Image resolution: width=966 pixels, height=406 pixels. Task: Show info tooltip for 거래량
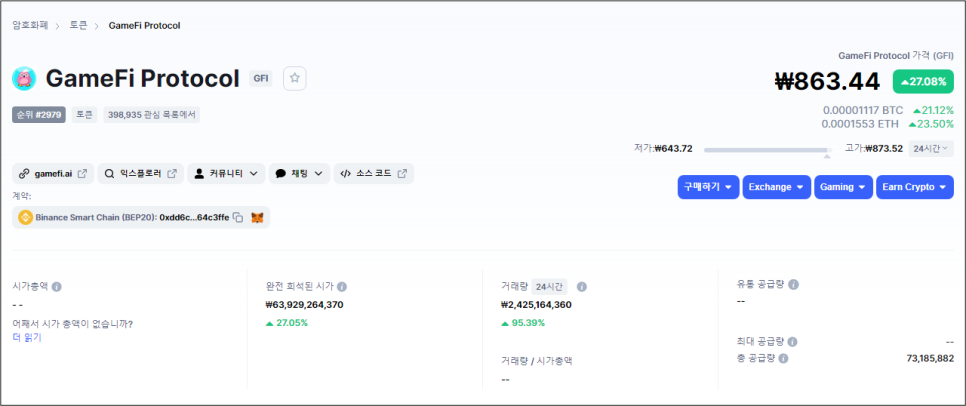click(x=582, y=286)
